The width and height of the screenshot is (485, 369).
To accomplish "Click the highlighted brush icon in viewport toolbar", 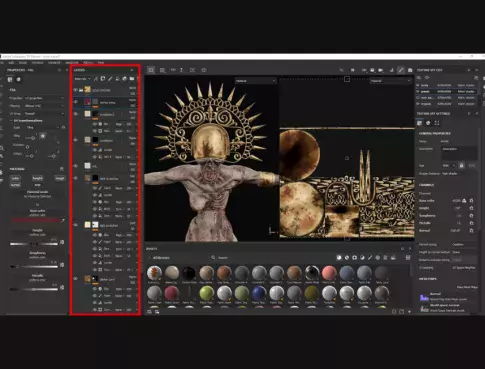I will click(401, 70).
